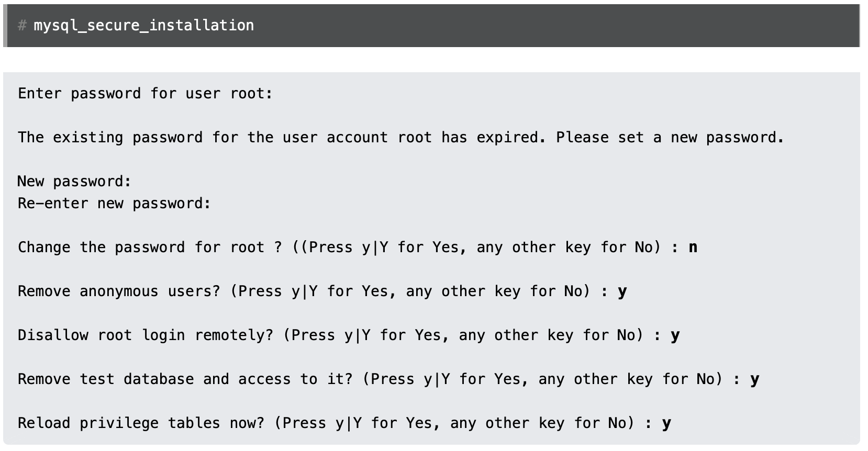Click the bold "y" after Disallow root login
The image size is (868, 451).
675,335
